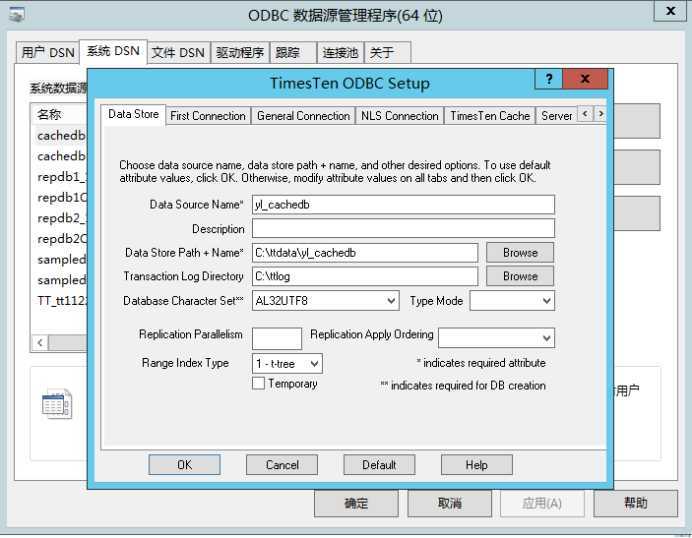Click the data source table icon
The image size is (692, 538).
[56, 403]
